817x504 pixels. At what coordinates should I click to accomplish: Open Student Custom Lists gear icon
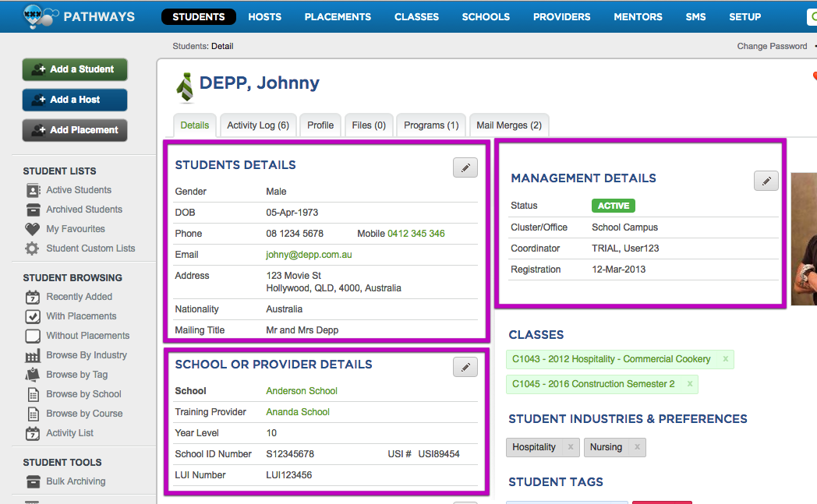pyautogui.click(x=30, y=248)
